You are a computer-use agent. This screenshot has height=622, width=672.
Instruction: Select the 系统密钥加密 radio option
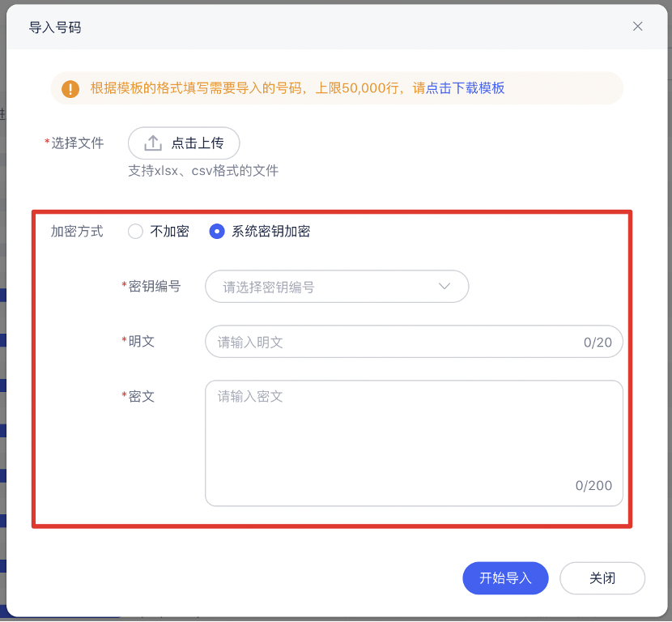[217, 232]
